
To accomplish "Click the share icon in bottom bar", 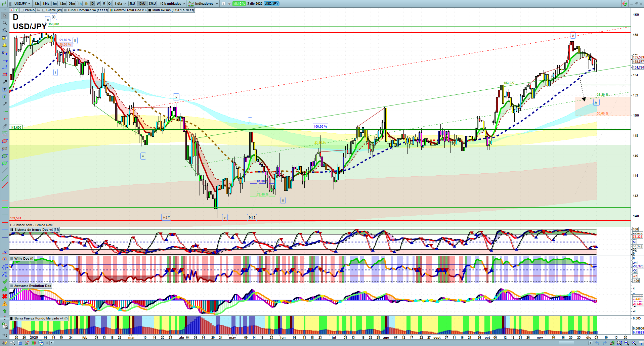I will tap(12, 343).
